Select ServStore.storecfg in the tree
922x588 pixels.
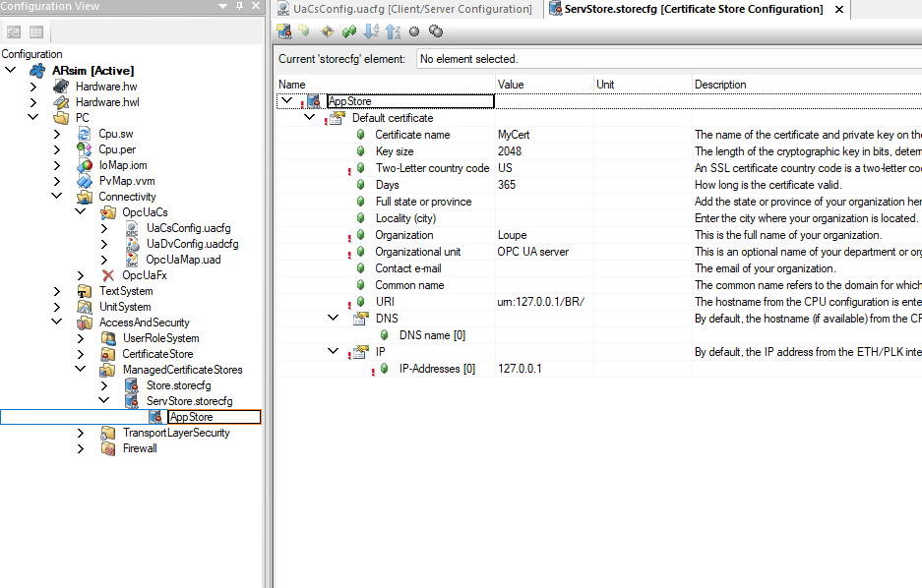189,401
